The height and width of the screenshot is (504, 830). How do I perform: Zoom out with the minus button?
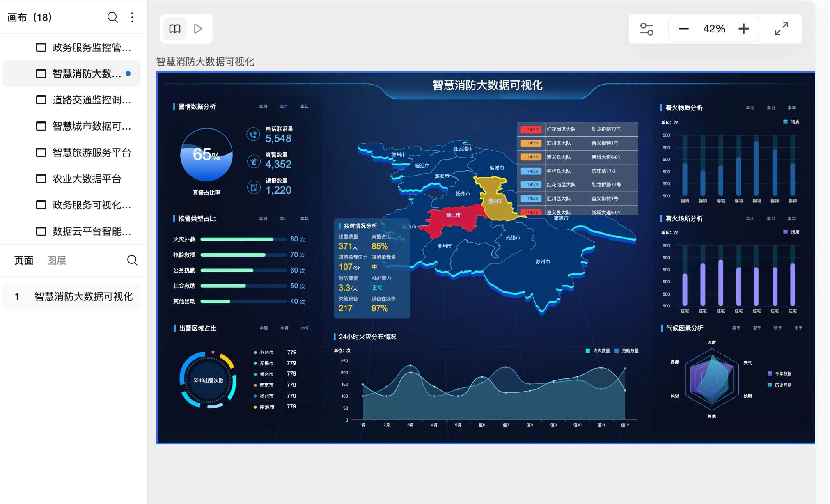(683, 29)
